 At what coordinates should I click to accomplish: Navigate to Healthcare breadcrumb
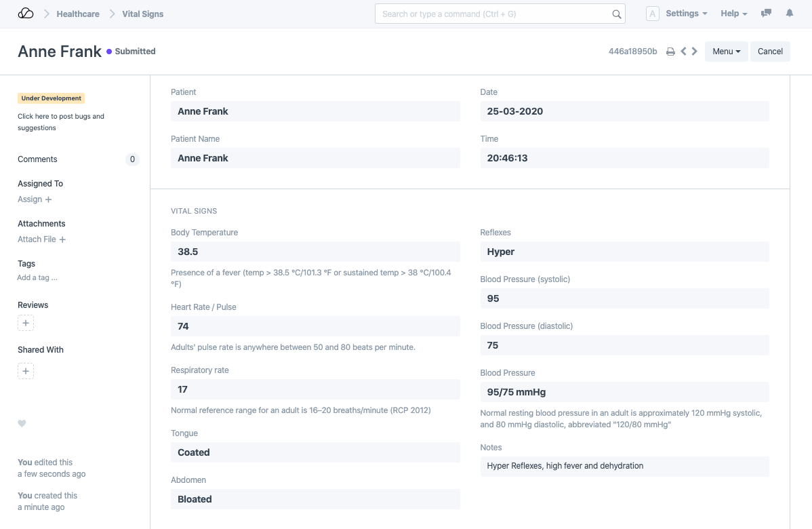pos(78,14)
